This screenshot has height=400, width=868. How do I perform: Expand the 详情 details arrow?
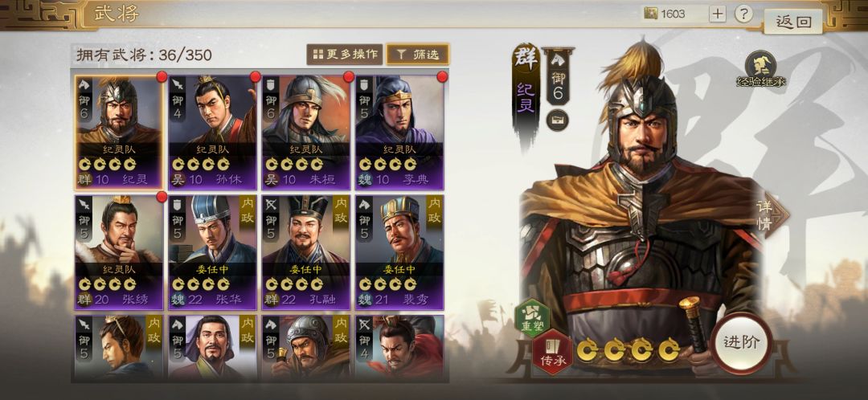coord(771,215)
